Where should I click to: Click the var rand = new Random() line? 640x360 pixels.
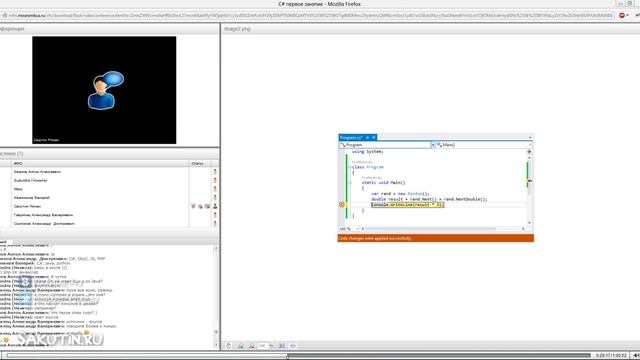(400, 193)
